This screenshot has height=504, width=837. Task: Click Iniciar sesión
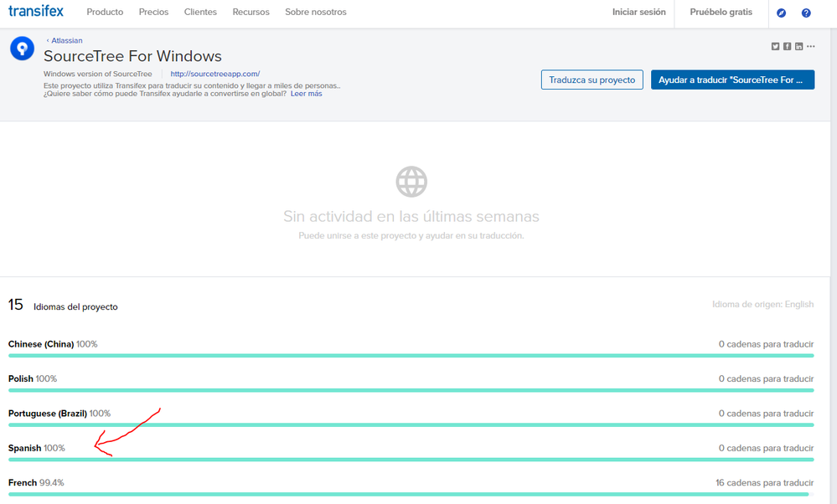639,12
